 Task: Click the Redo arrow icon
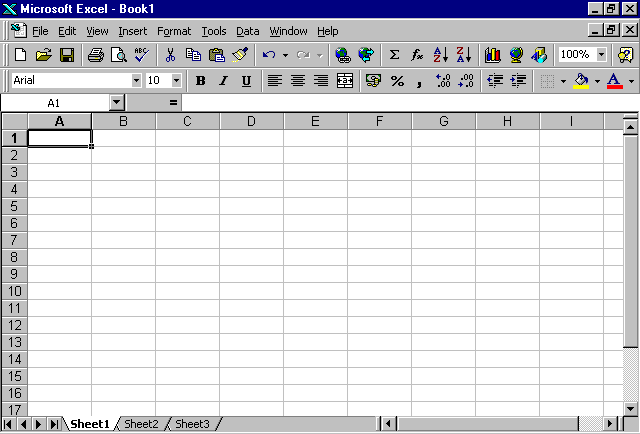(x=303, y=54)
